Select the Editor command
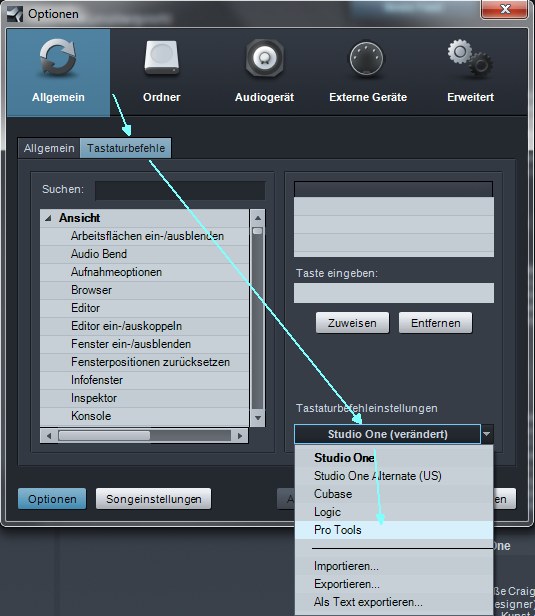The width and height of the screenshot is (535, 616). [145, 308]
